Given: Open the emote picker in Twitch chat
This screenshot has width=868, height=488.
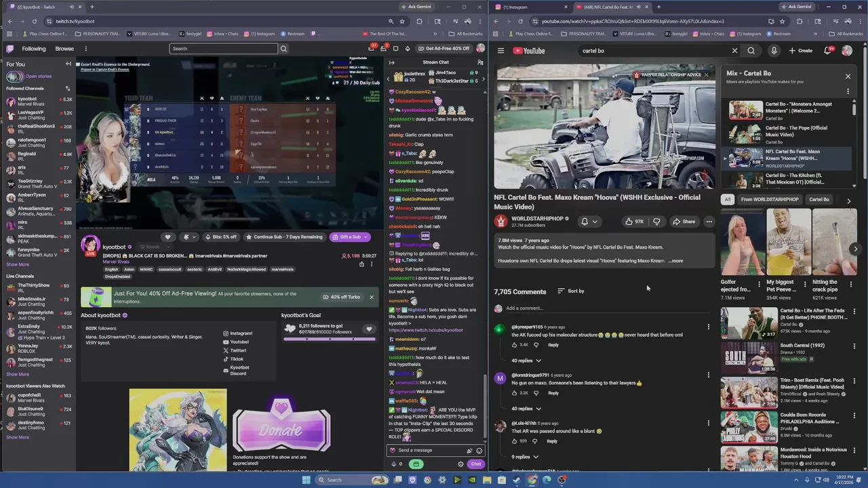Looking at the screenshot, I should [x=479, y=451].
